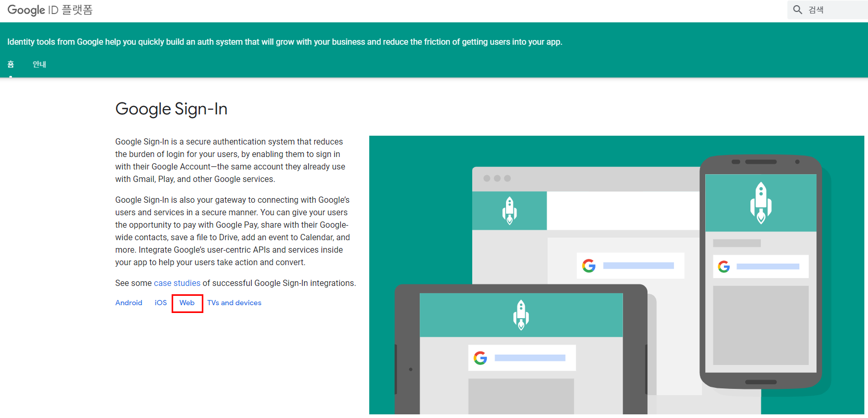Open the case studies link
The image size is (868, 418).
[x=177, y=283]
